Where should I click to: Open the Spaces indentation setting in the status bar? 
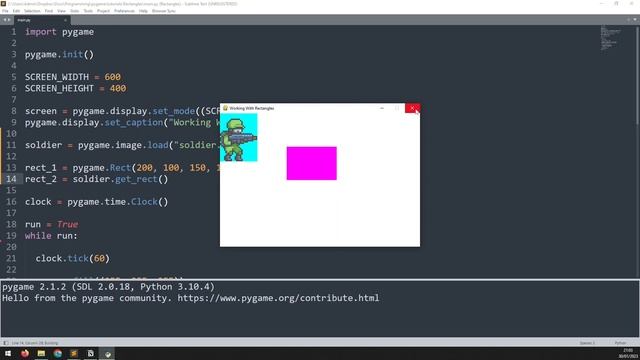click(x=587, y=343)
